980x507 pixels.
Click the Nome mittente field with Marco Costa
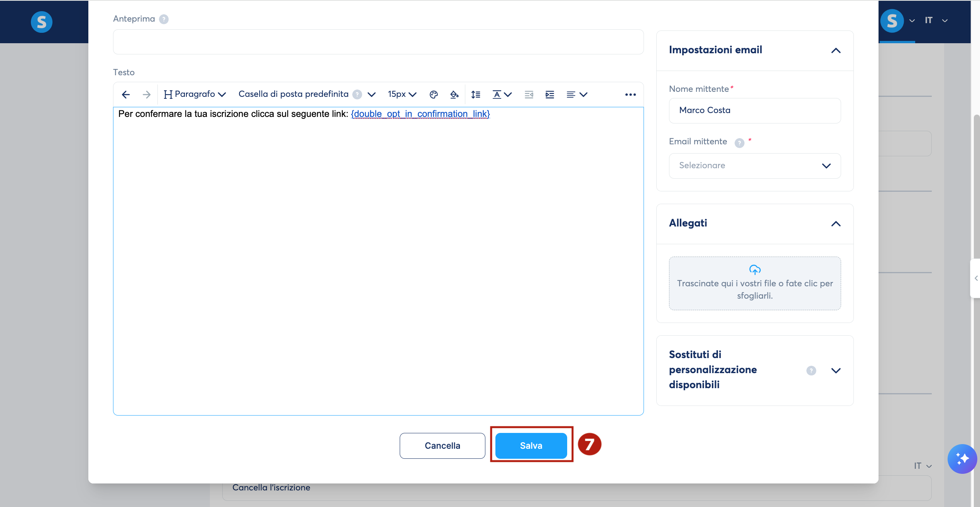point(755,110)
